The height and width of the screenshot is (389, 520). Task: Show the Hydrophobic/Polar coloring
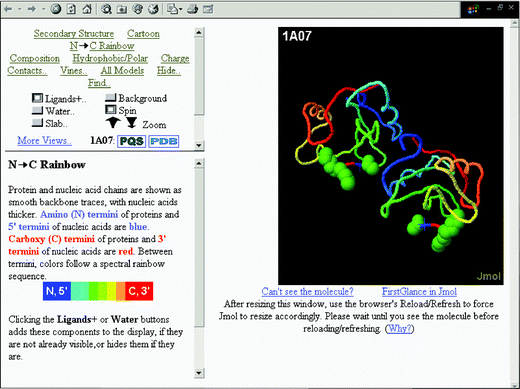pyautogui.click(x=110, y=58)
